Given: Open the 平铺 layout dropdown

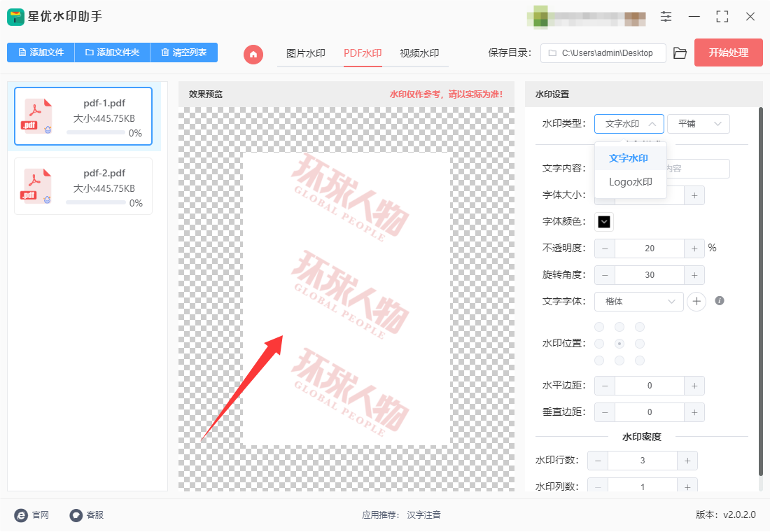Looking at the screenshot, I should [x=699, y=124].
